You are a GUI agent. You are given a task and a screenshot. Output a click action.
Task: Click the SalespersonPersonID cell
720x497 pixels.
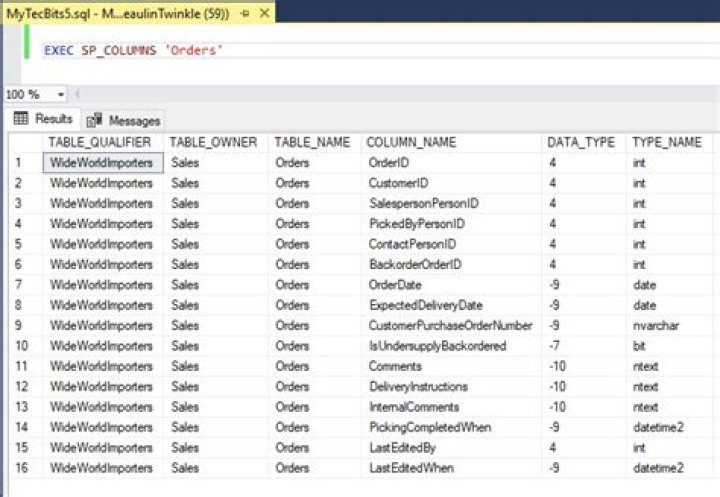point(451,203)
